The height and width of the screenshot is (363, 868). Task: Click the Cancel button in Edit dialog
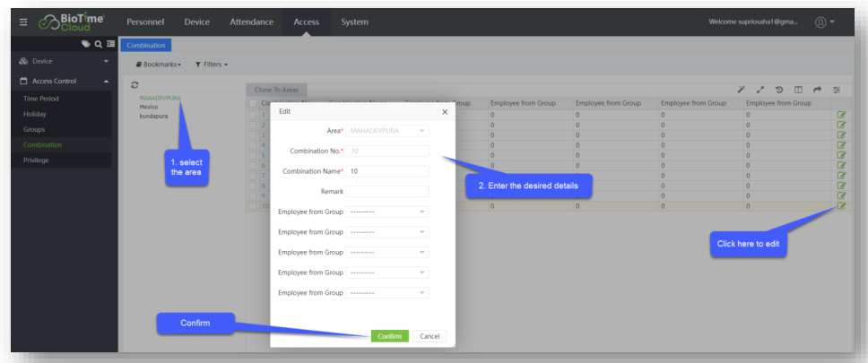pos(430,336)
